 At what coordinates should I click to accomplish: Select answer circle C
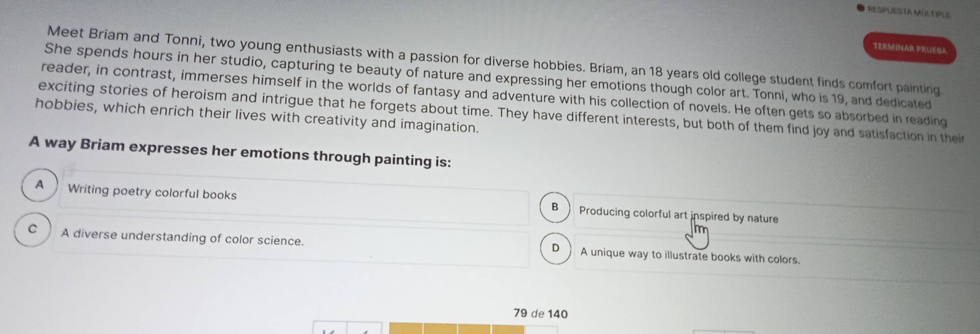click(x=33, y=230)
